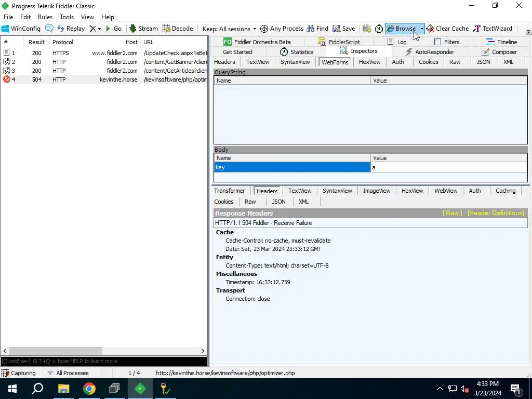
Task: Open the Log tab
Action: (396, 42)
